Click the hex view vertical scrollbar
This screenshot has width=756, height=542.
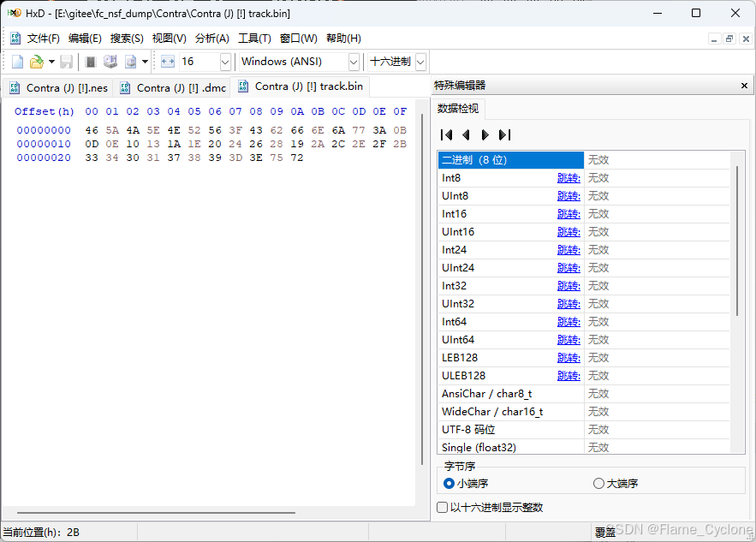(x=422, y=289)
